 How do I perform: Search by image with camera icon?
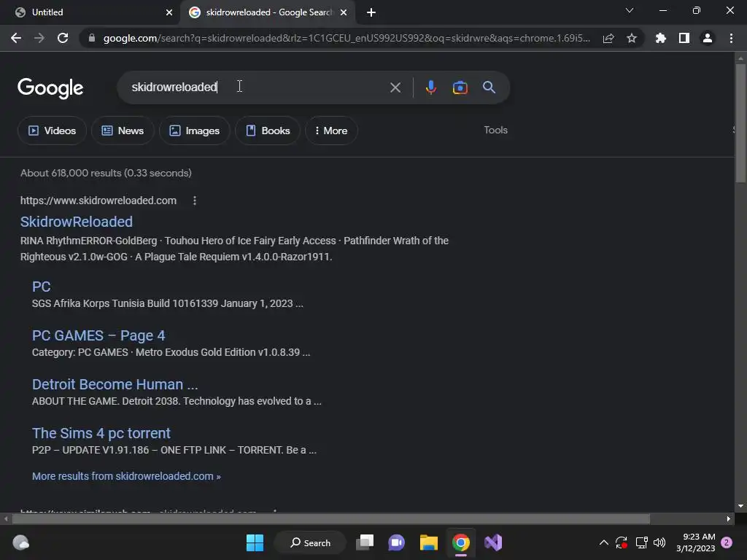click(x=460, y=87)
